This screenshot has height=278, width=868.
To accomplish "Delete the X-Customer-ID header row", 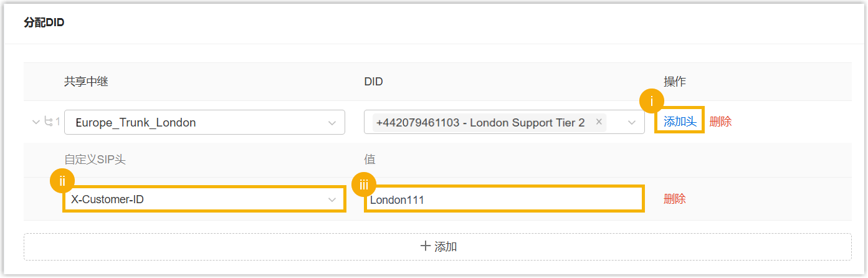I will coord(675,199).
